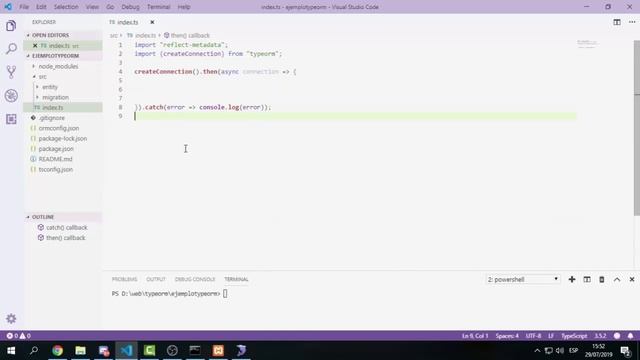Open the Extensions view in activity bar
The height and width of the screenshot is (360, 640).
click(x=11, y=119)
